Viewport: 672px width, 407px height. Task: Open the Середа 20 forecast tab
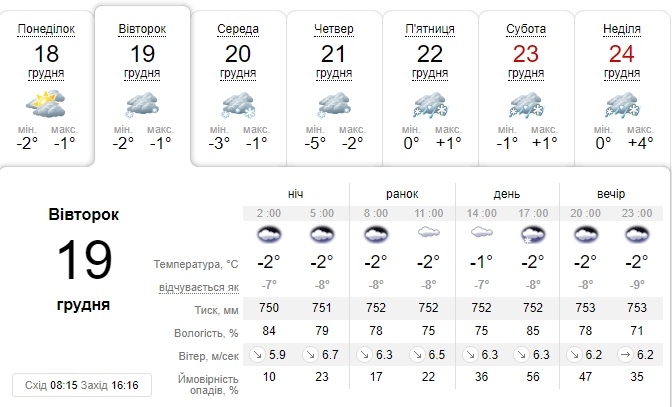[x=238, y=88]
